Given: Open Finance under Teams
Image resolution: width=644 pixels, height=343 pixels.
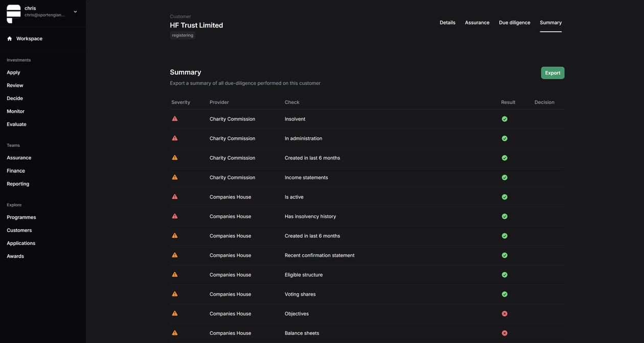Looking at the screenshot, I should (16, 171).
